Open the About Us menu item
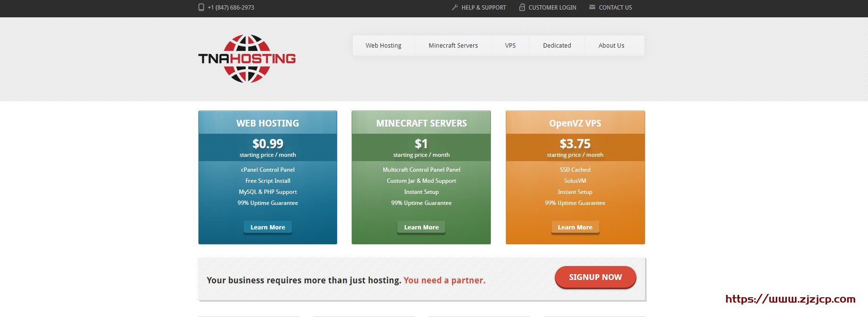The image size is (868, 317). (x=611, y=46)
